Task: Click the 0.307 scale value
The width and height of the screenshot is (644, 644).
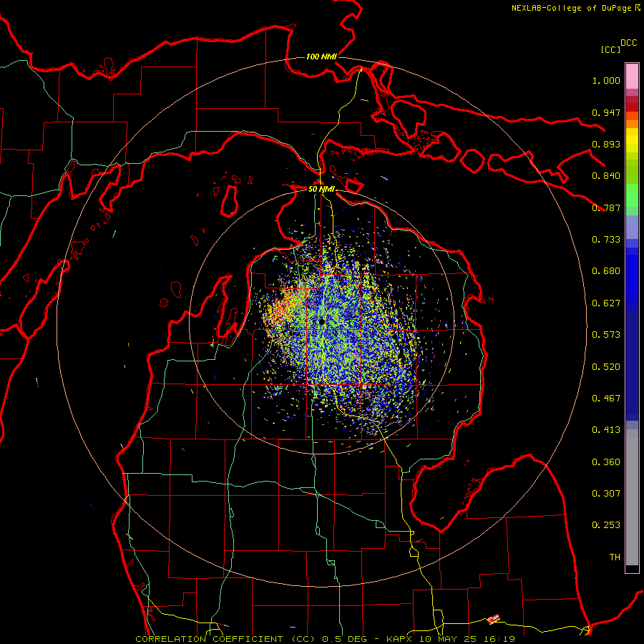Action: click(x=606, y=494)
